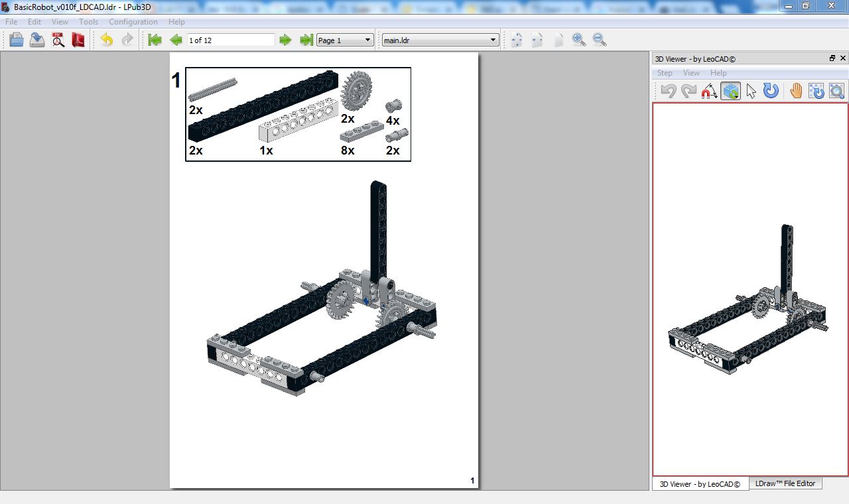
Task: Open the Tools menu
Action: pyautogui.click(x=88, y=22)
